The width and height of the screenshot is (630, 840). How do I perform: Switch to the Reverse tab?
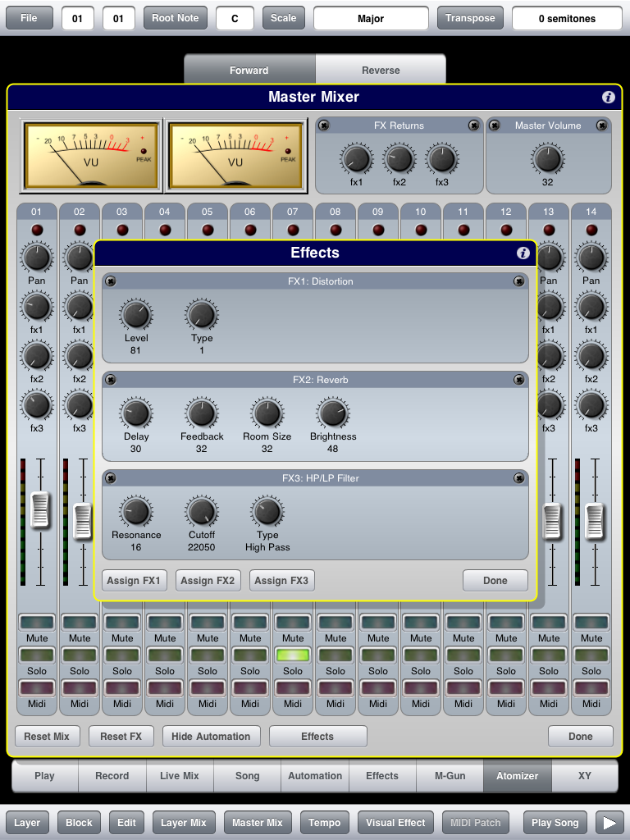[x=380, y=71]
